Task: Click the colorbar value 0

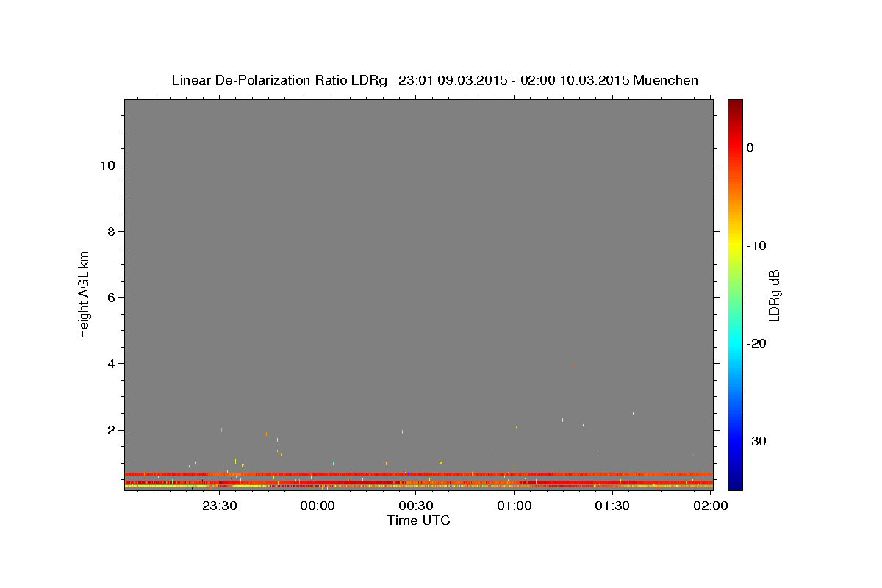Action: coord(750,148)
